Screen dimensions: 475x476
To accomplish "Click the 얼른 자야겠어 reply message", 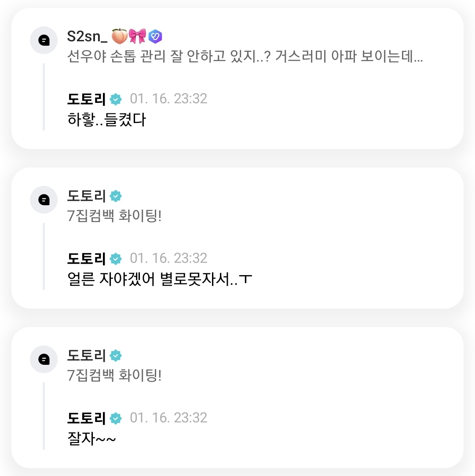I will click(161, 279).
